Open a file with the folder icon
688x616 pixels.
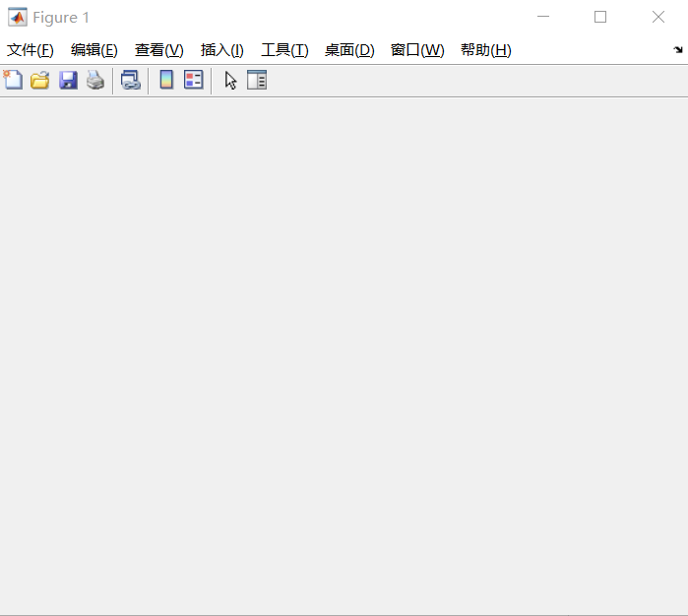point(40,81)
